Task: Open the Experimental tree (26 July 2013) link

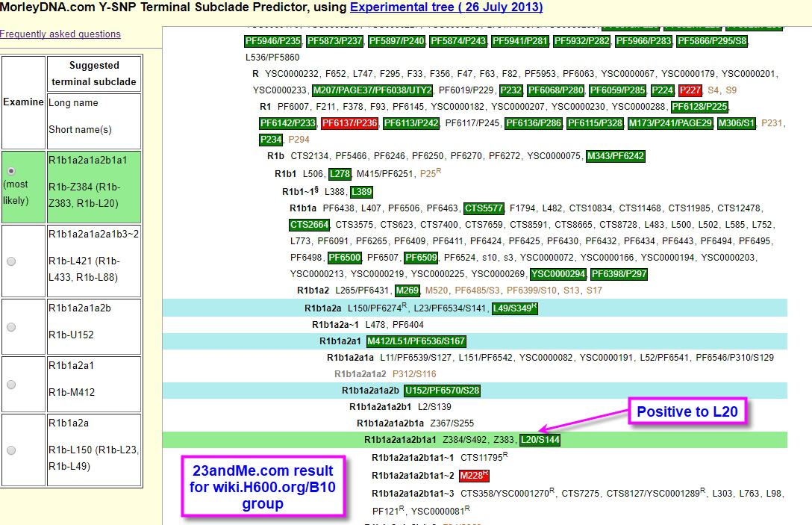Action: tap(446, 7)
